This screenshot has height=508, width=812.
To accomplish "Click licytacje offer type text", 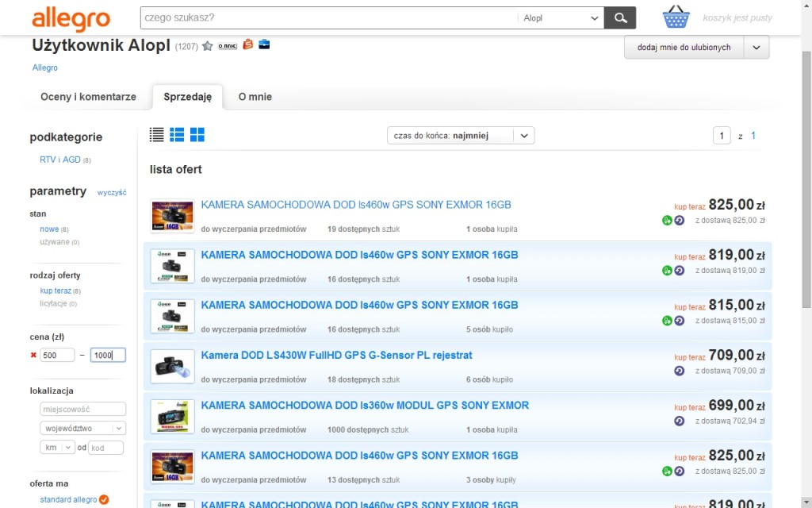I will point(53,304).
